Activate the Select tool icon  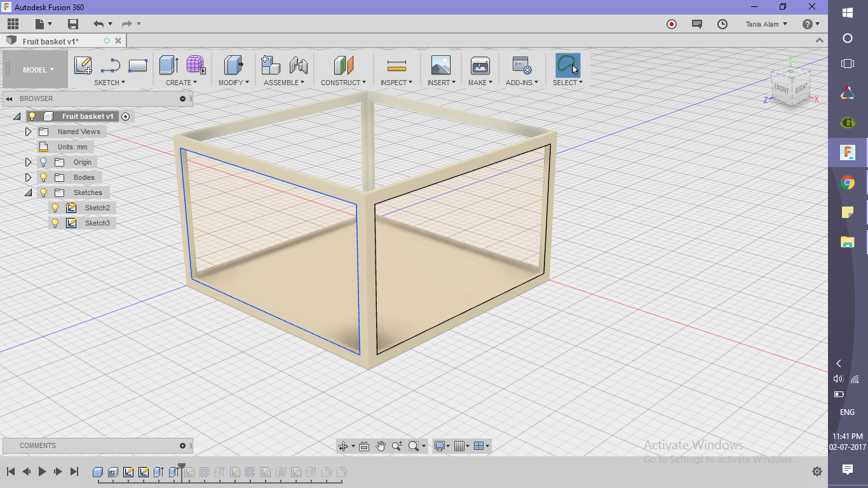[x=567, y=65]
